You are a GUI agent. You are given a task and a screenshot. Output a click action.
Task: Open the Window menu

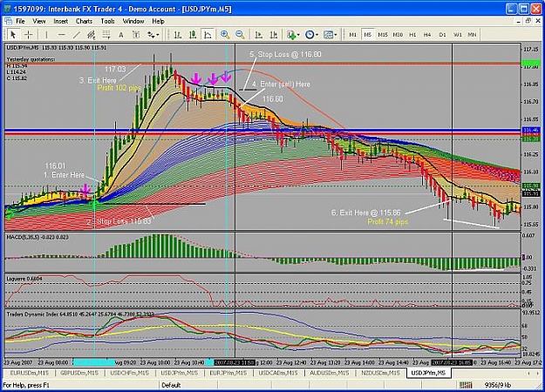point(133,21)
